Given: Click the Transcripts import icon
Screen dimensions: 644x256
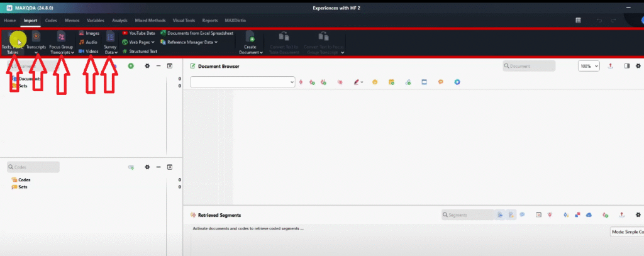Looking at the screenshot, I should (x=36, y=38).
